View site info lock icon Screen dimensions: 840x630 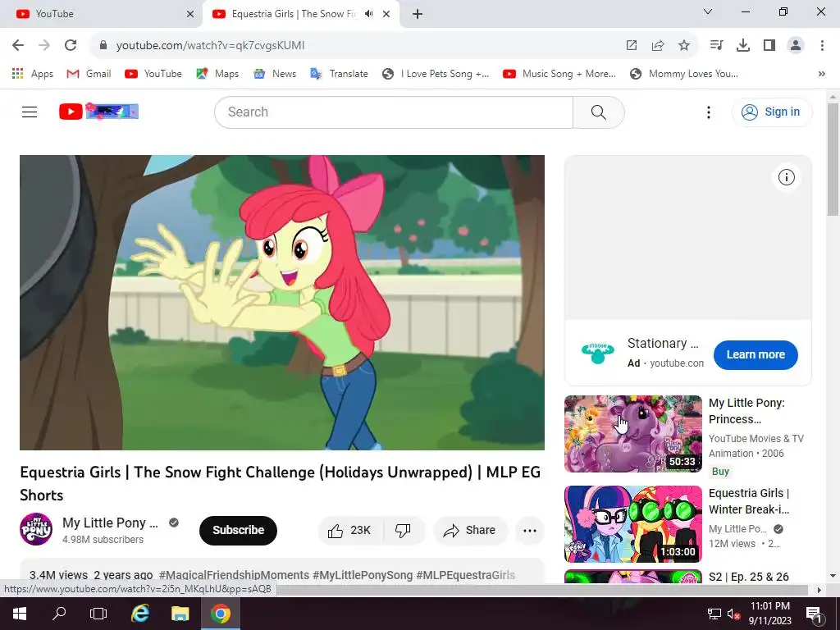103,45
